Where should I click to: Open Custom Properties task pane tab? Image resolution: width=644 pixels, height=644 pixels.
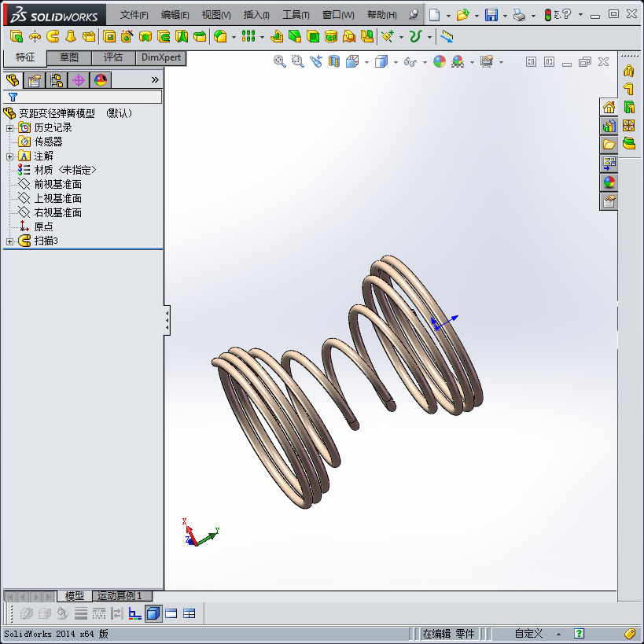coord(609,201)
